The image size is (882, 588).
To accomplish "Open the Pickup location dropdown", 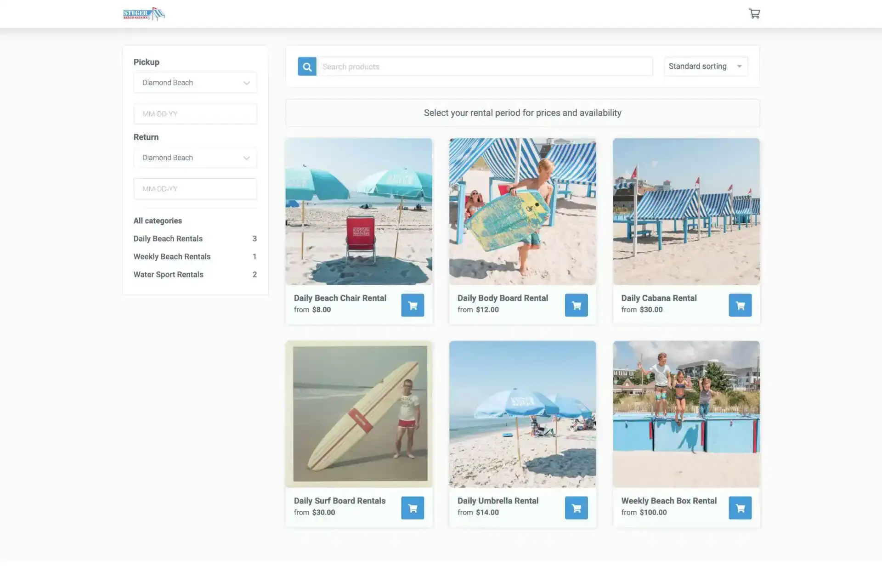I will [195, 82].
